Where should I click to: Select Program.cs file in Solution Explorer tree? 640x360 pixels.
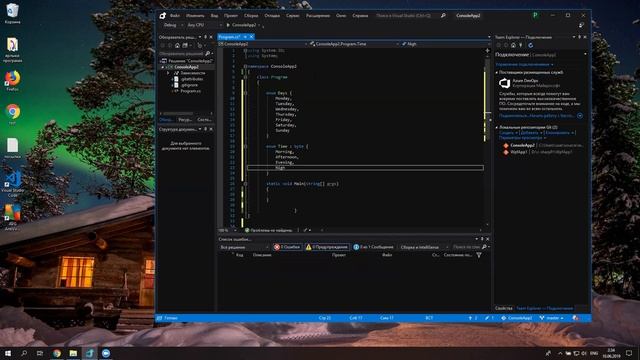[x=190, y=91]
